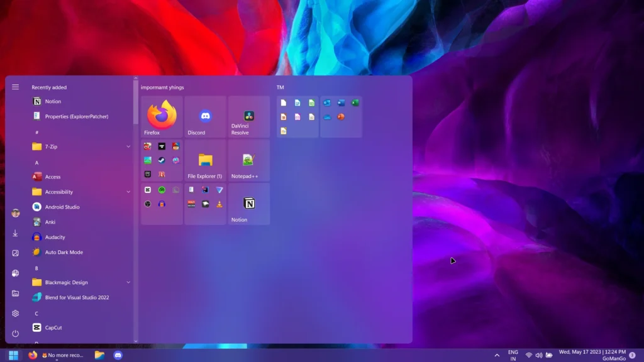The image size is (644, 362).
Task: Open the Firefox tile in Start menu
Action: pos(162,116)
